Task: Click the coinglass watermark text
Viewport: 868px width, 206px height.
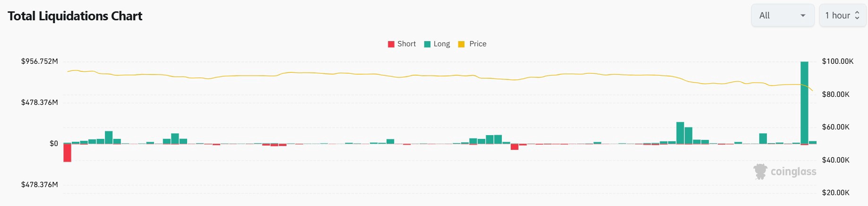Action: pyautogui.click(x=793, y=172)
